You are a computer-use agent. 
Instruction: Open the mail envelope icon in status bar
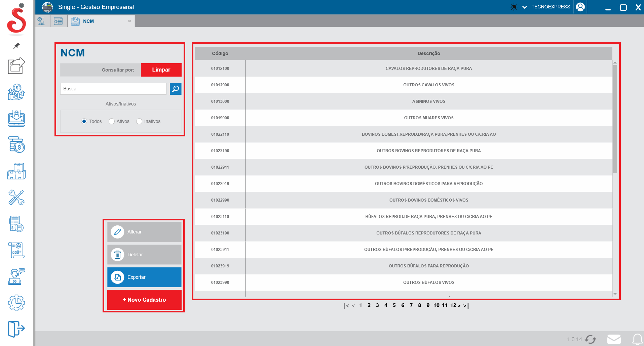point(614,339)
